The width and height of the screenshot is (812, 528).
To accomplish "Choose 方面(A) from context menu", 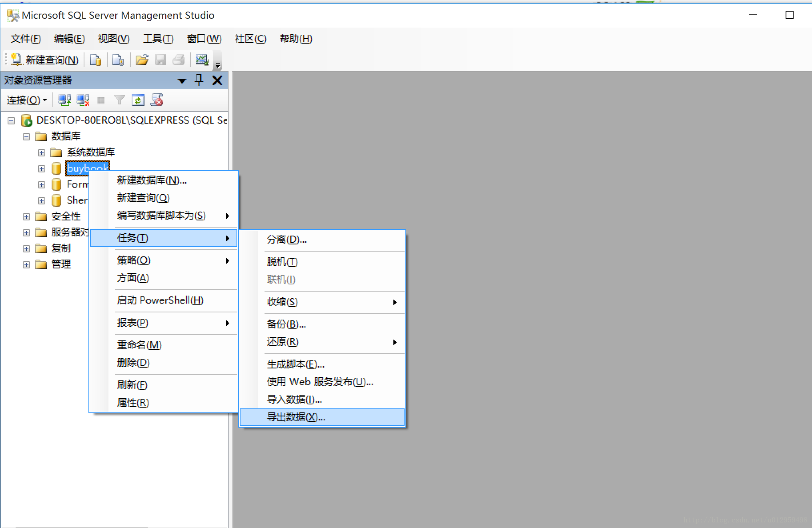I will [164, 278].
